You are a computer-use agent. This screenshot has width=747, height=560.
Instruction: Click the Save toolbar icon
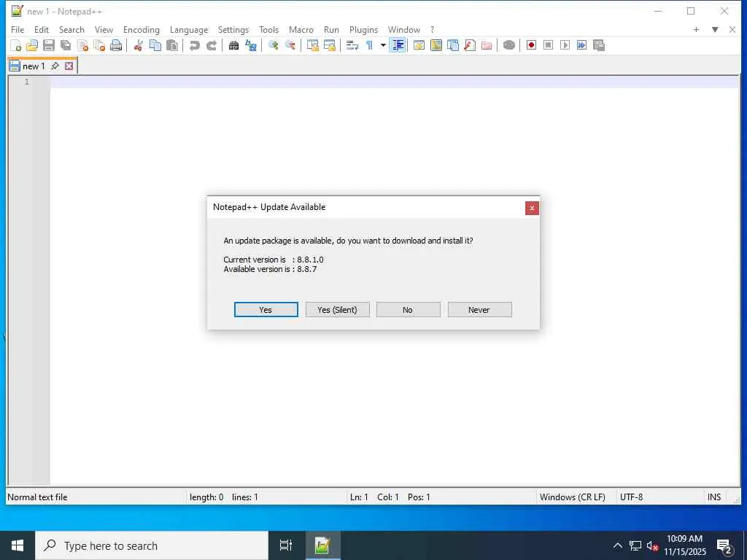coord(49,46)
